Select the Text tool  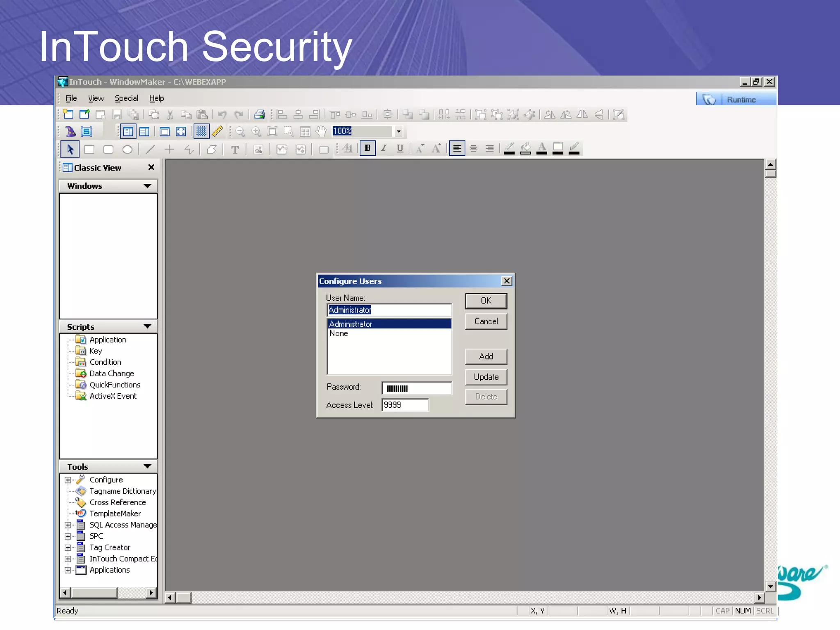click(x=235, y=149)
